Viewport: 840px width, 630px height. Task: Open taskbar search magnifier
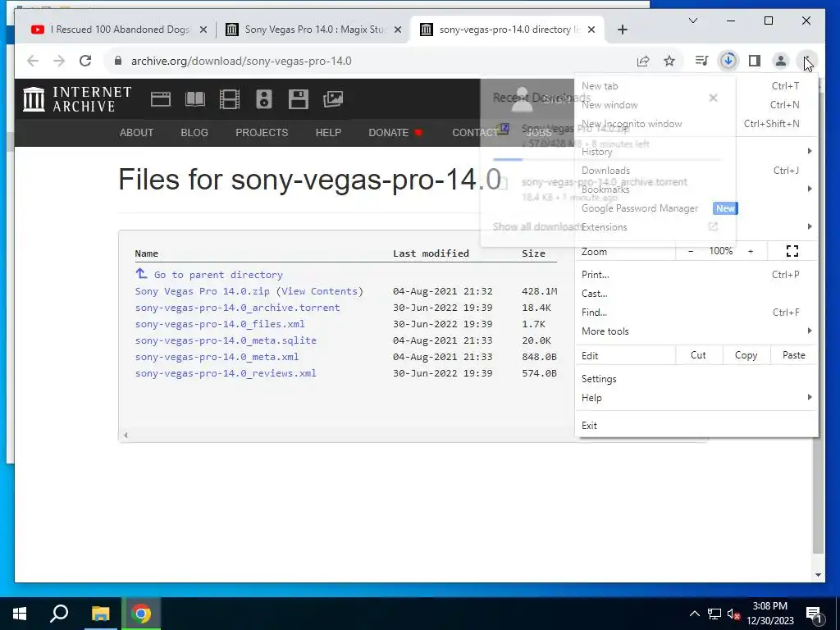point(59,614)
